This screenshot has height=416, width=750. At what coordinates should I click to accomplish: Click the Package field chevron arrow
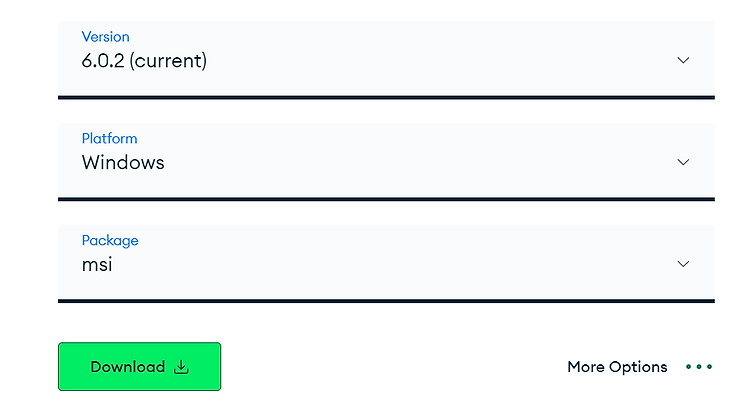[x=683, y=264]
